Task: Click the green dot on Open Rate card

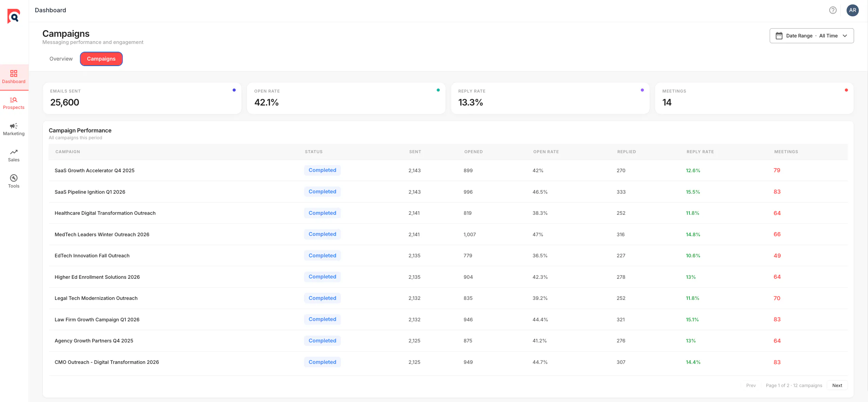Action: click(x=438, y=90)
